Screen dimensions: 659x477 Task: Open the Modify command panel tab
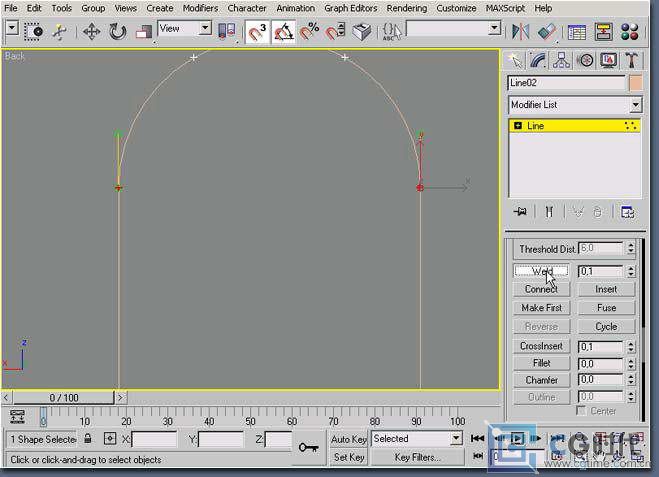[x=538, y=61]
